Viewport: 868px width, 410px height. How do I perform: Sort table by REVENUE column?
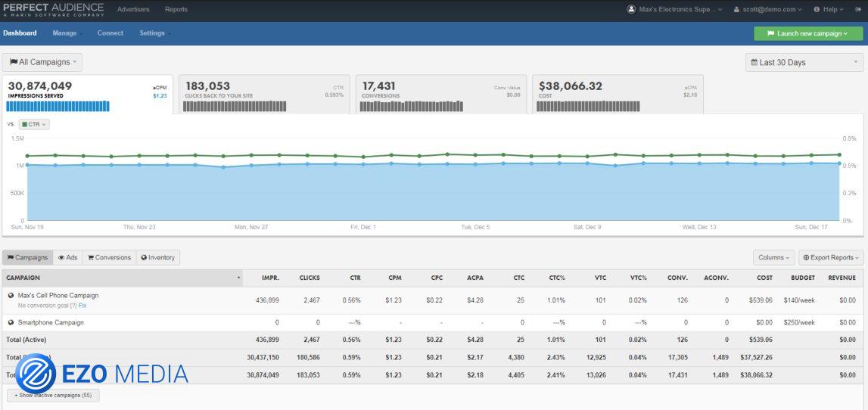click(842, 278)
